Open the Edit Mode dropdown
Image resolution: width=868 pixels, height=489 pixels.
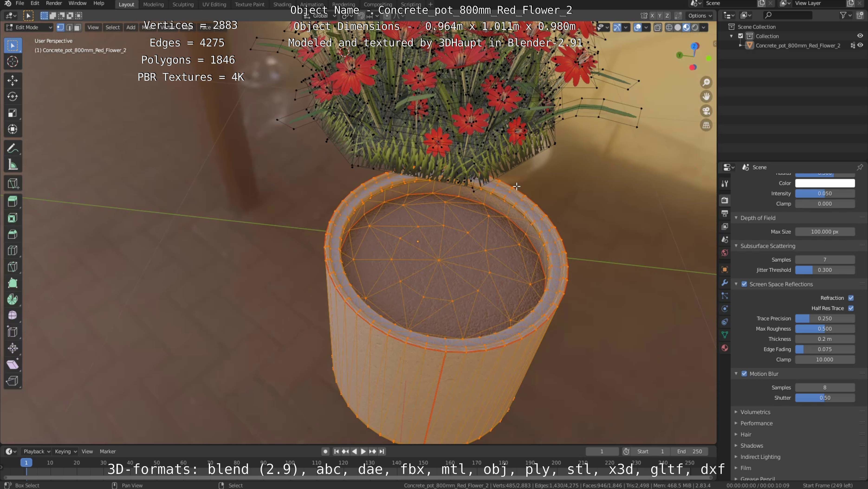pos(29,27)
